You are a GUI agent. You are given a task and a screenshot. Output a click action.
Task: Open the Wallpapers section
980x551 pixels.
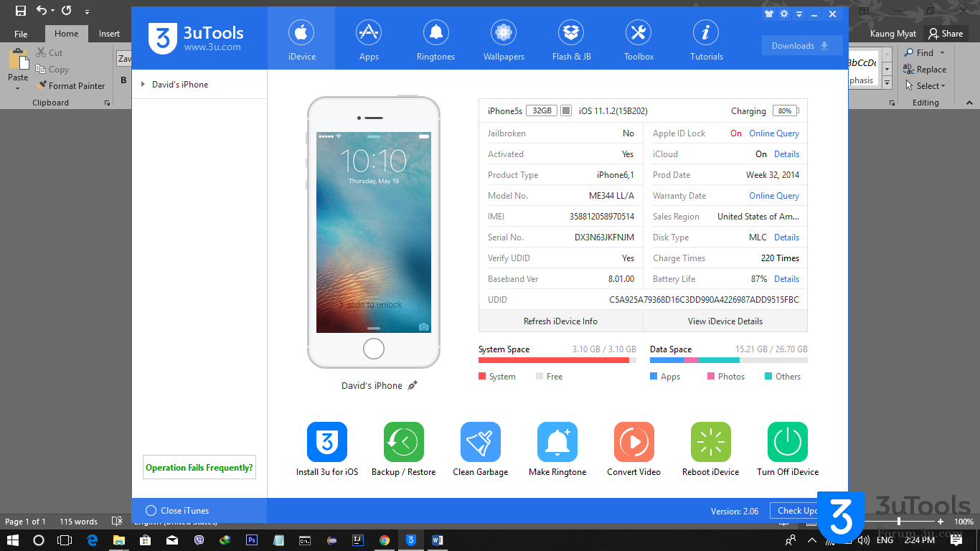pyautogui.click(x=504, y=40)
